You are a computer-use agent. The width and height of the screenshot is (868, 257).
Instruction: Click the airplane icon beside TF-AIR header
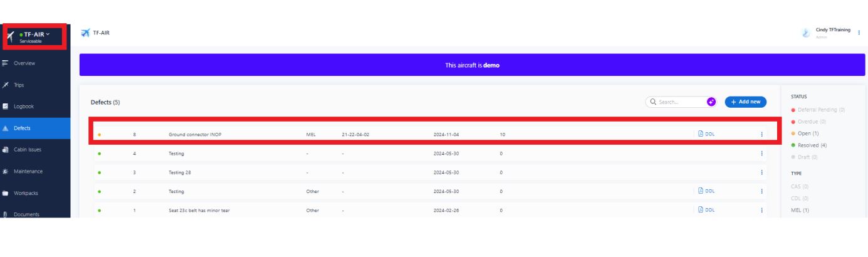click(x=85, y=32)
